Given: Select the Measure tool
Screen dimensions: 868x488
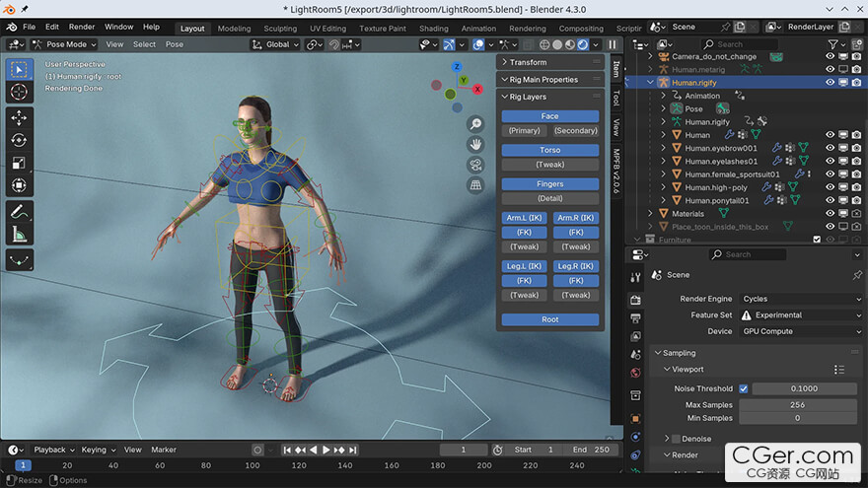Looking at the screenshot, I should click(x=20, y=234).
